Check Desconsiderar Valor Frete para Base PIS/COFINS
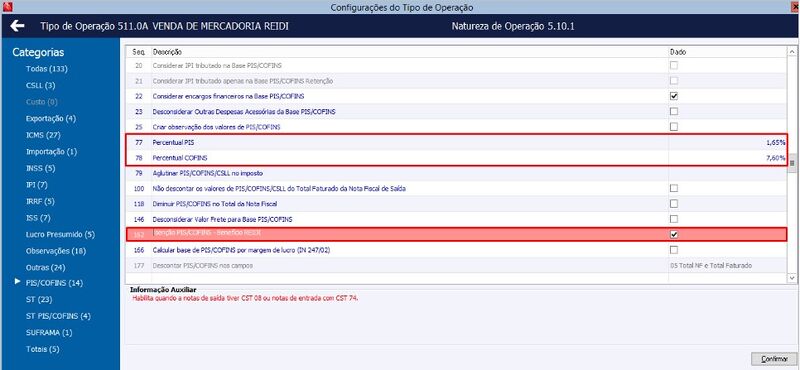The image size is (800, 370). 674,219
